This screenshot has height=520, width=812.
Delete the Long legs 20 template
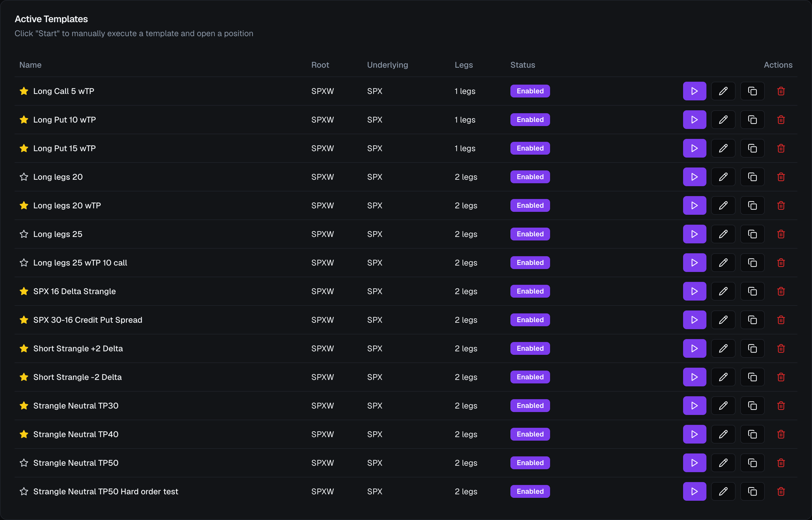click(x=780, y=177)
